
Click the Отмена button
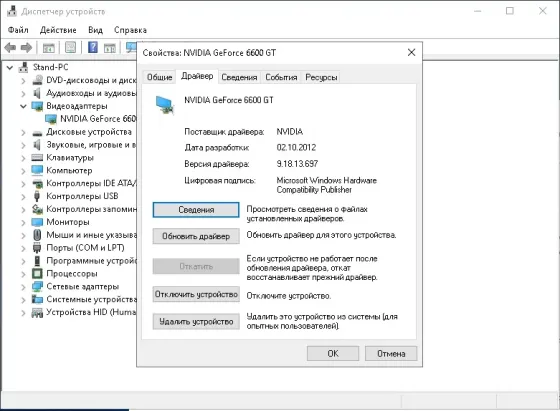click(391, 354)
